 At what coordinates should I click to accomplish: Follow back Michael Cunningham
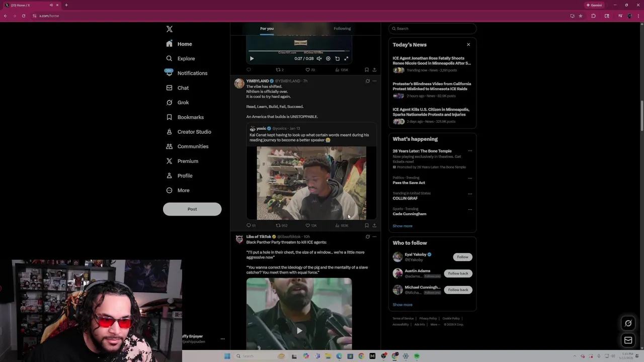pyautogui.click(x=458, y=290)
